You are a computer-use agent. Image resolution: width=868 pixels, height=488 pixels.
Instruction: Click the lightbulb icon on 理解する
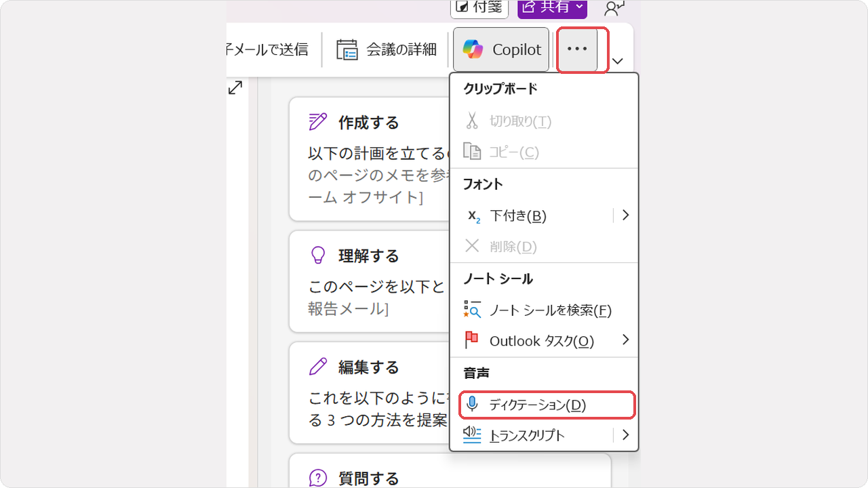point(318,256)
